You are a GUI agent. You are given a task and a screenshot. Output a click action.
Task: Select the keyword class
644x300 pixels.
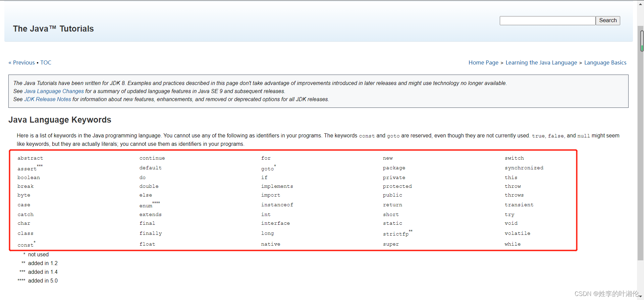pyautogui.click(x=25, y=233)
